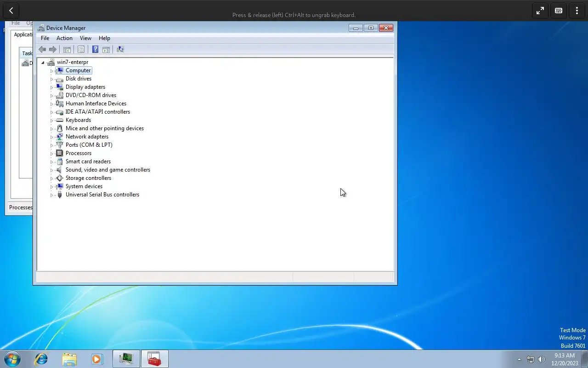This screenshot has width=588, height=368.
Task: Expand the Smart card readers arrow
Action: pyautogui.click(x=51, y=162)
